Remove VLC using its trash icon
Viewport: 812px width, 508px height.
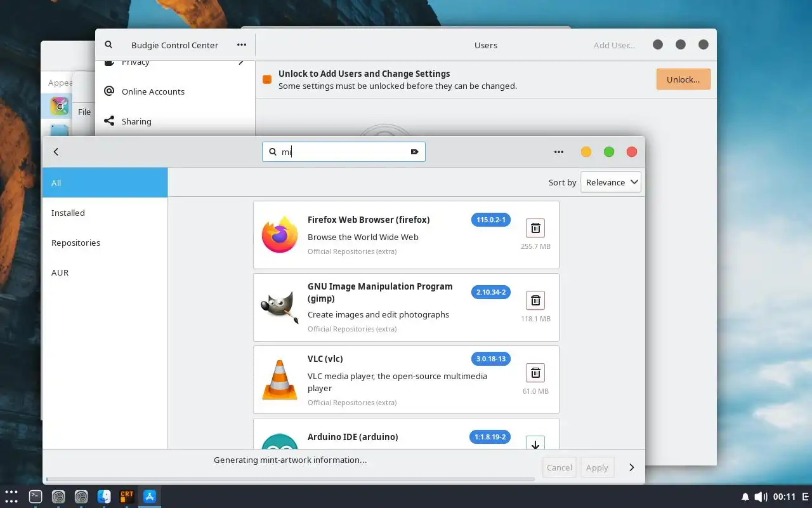(x=535, y=373)
